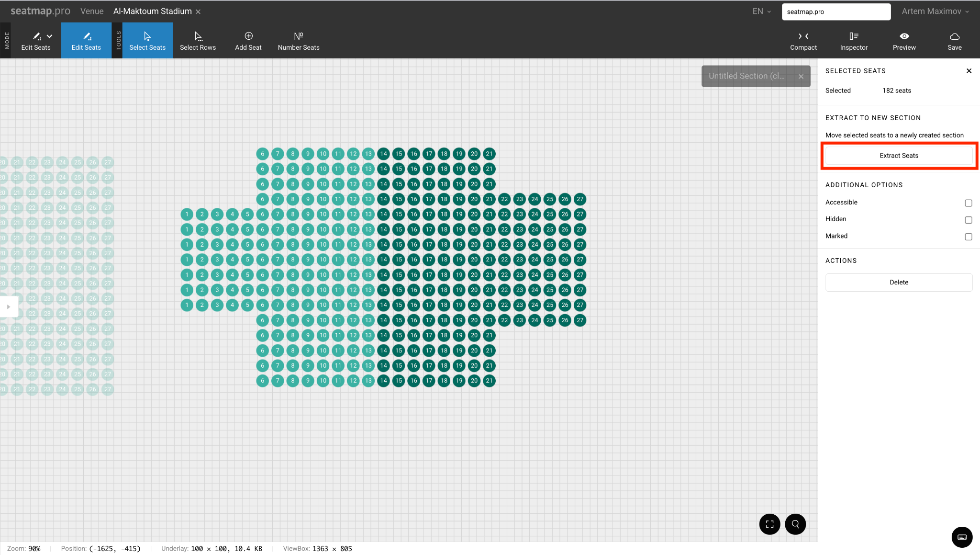Viewport: 980px width, 555px height.
Task: Open the Number Seats tool
Action: (298, 41)
